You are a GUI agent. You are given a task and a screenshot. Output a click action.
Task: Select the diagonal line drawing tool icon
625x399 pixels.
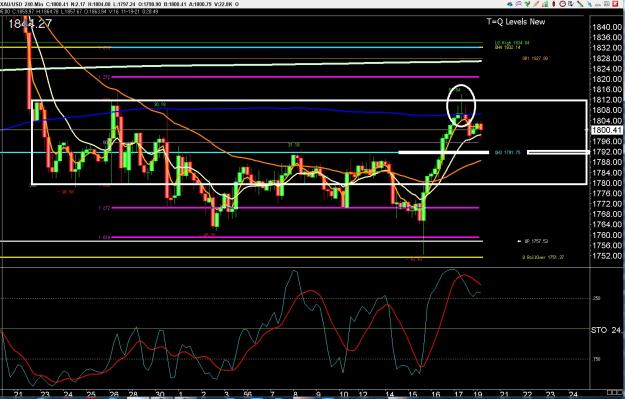tap(580, 4)
